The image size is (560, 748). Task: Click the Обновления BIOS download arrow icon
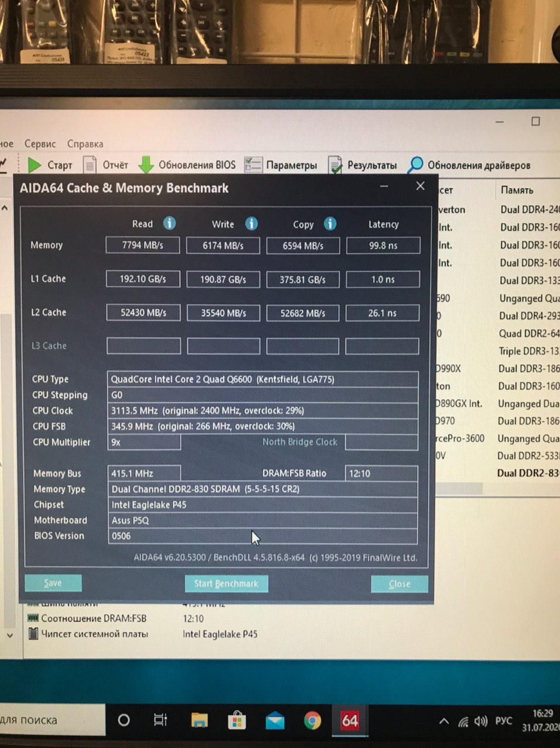point(146,165)
